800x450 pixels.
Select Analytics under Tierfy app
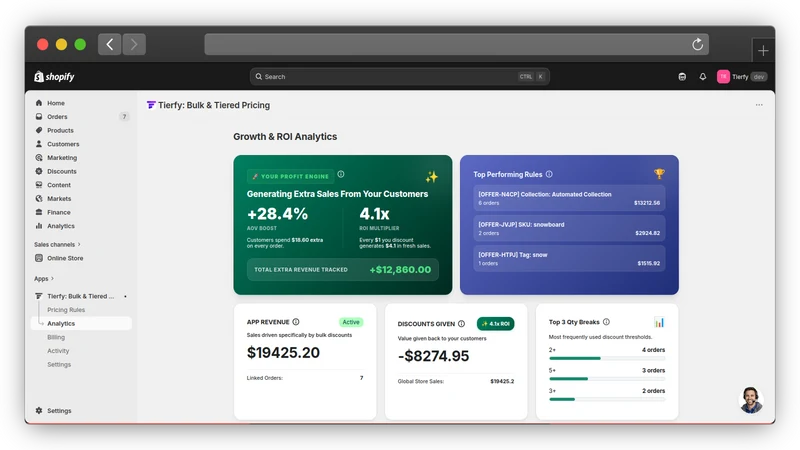(x=81, y=323)
